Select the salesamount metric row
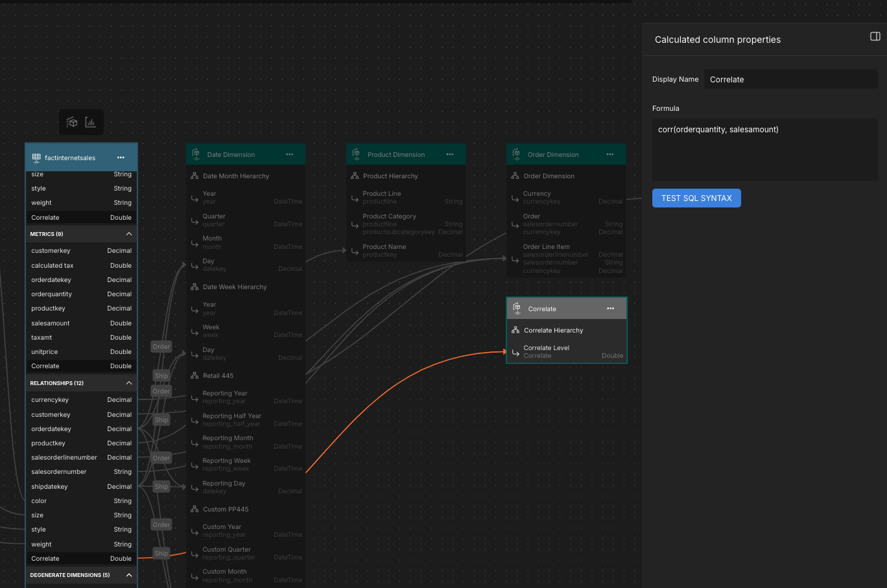The image size is (887, 588). [x=81, y=323]
